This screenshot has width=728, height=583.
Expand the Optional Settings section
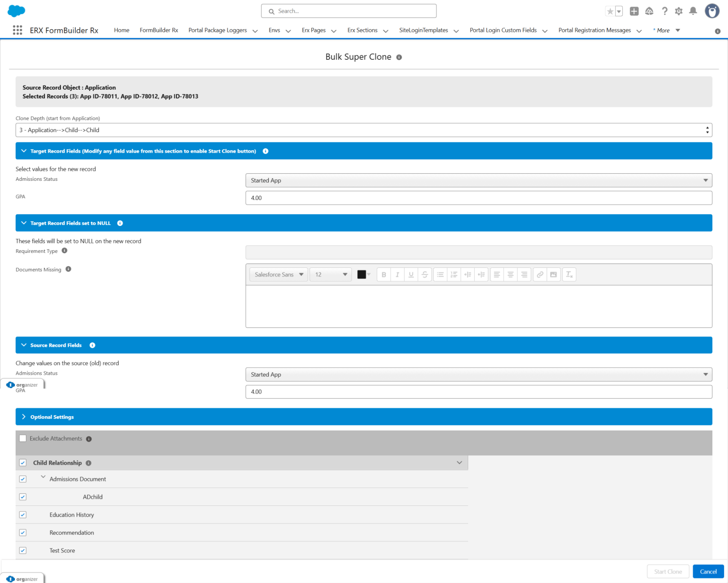tap(52, 417)
